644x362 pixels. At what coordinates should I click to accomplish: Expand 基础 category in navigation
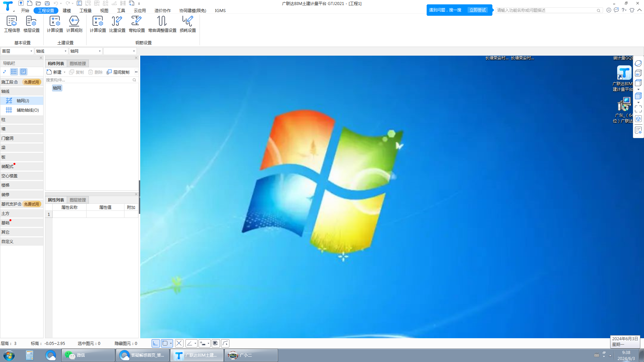coord(22,223)
